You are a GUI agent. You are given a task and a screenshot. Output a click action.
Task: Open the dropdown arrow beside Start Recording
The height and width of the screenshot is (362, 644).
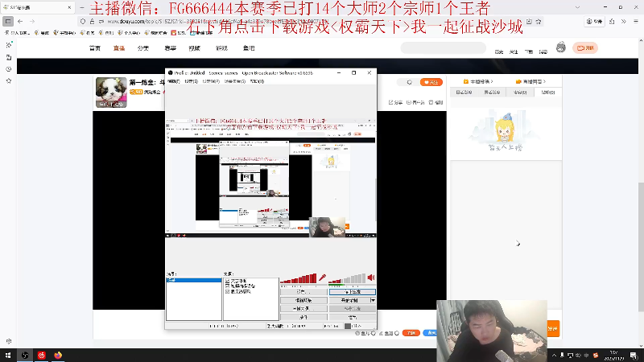click(373, 300)
